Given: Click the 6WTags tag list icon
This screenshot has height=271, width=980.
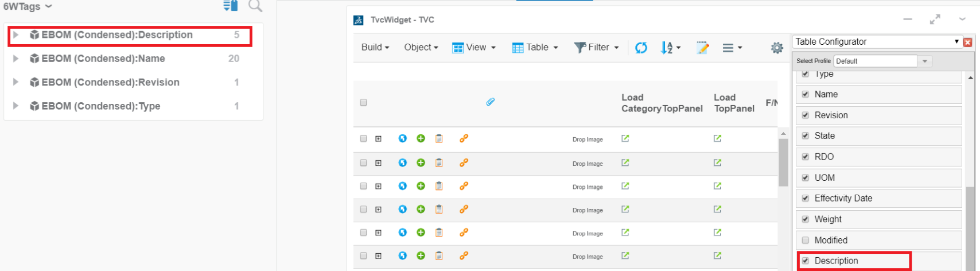Looking at the screenshot, I should tap(230, 6).
